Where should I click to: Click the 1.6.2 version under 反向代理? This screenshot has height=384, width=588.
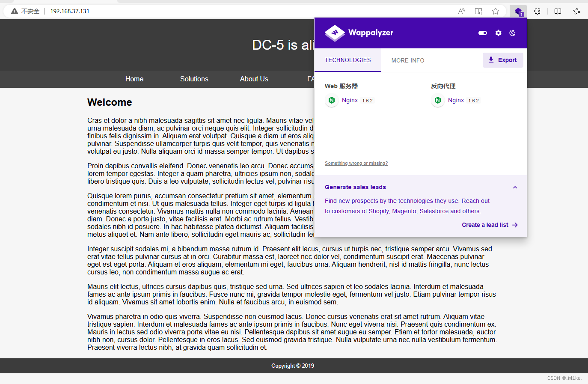474,101
